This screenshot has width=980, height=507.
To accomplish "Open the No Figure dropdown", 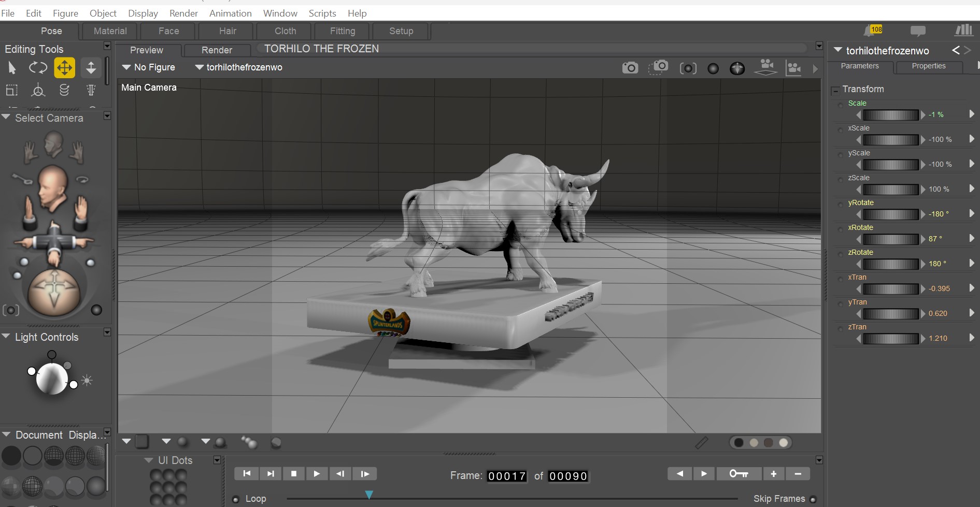I will [149, 67].
